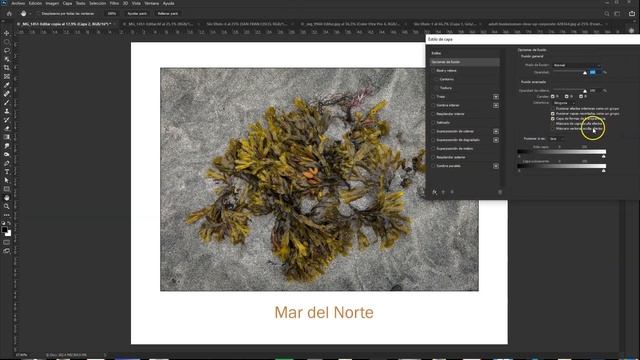Click the Opacidad slider handle
640x360 pixels.
coord(584,73)
